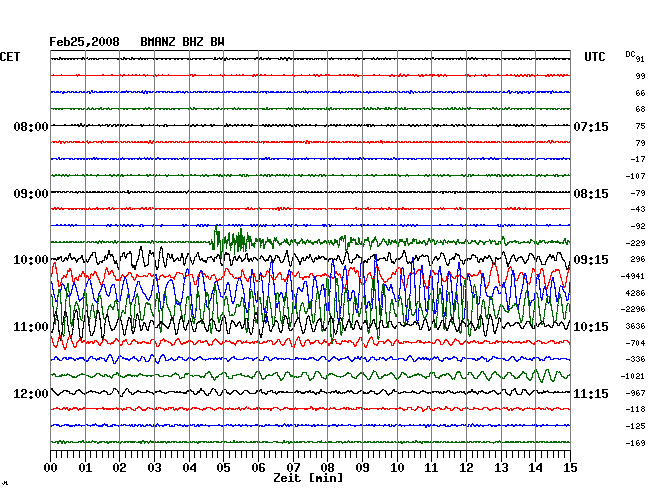650x494 pixels.
Task: Click the DC value -17
Action: pos(638,159)
